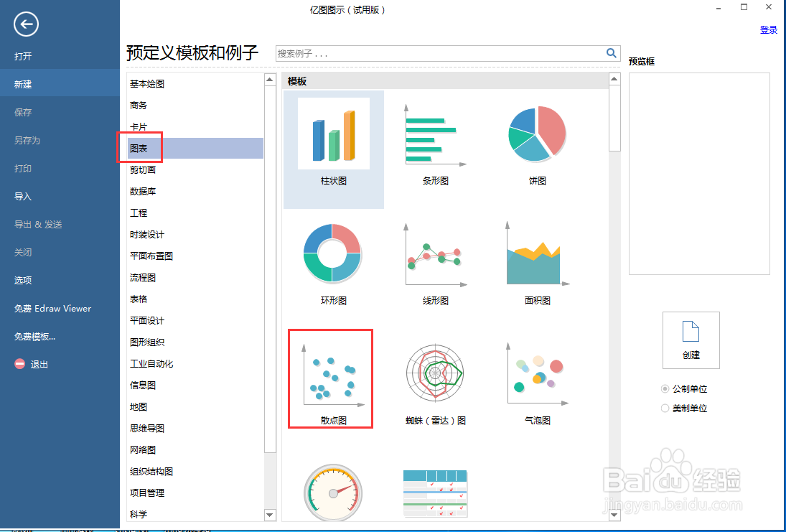Click the 登录 login link
Viewport: 786px width, 532px height.
tap(769, 30)
